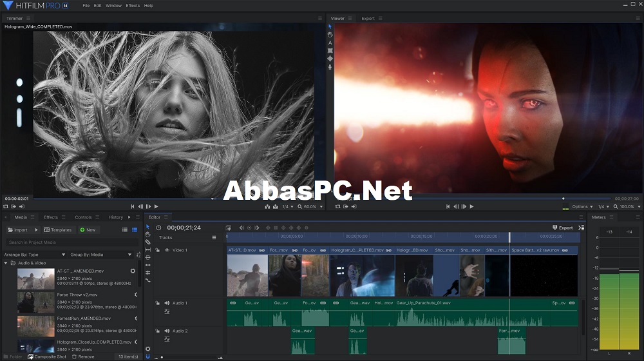Click the Composite Shot button

point(47,357)
